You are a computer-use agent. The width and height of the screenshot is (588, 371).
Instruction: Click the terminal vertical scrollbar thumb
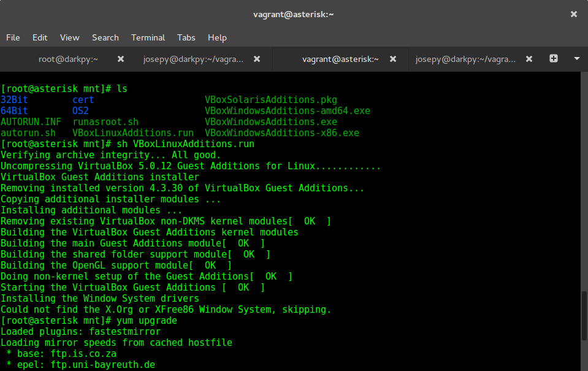(584, 315)
